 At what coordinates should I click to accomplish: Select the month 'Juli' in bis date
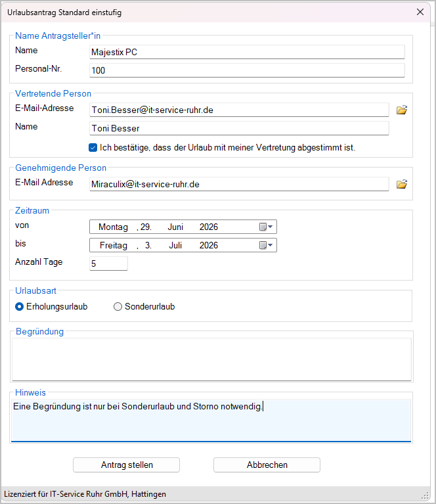(175, 245)
